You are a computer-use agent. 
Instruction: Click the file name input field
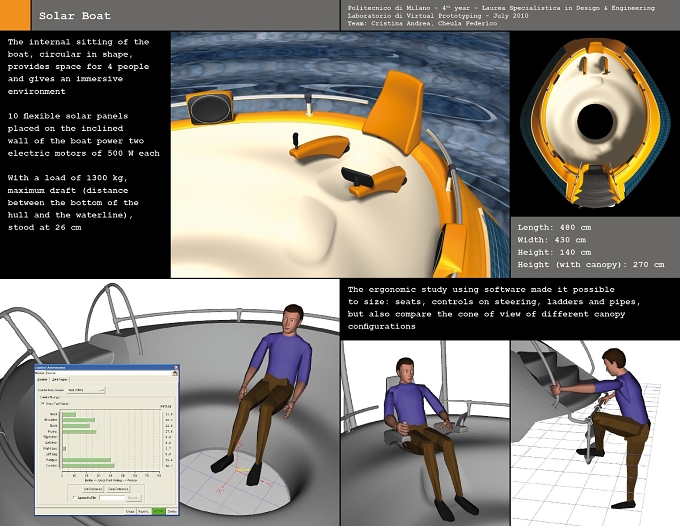112,498
